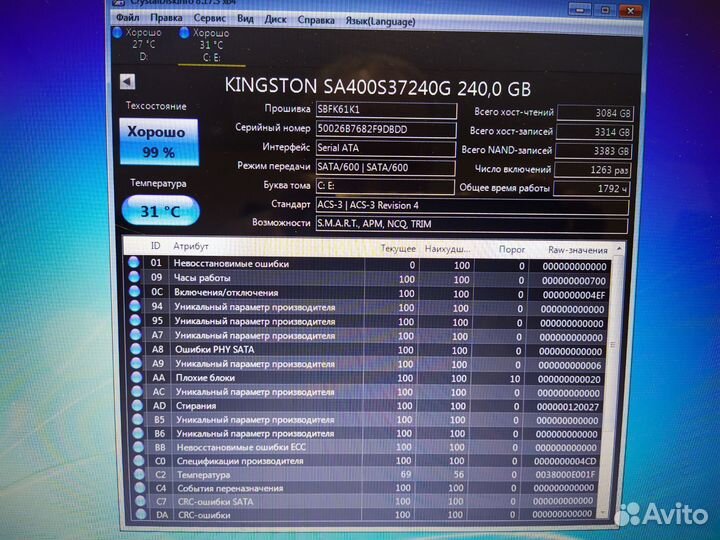This screenshot has width=720, height=540.
Task: Open the Диск menu
Action: (x=275, y=19)
